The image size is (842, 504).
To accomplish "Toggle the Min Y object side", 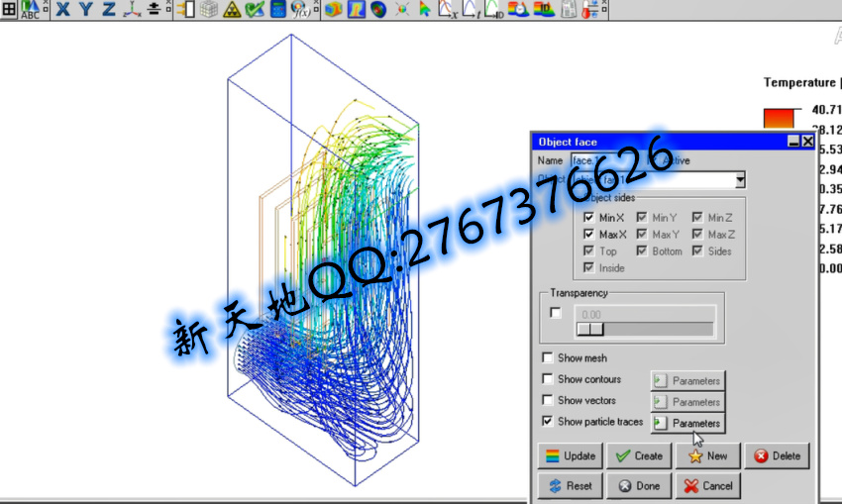I will (x=642, y=218).
